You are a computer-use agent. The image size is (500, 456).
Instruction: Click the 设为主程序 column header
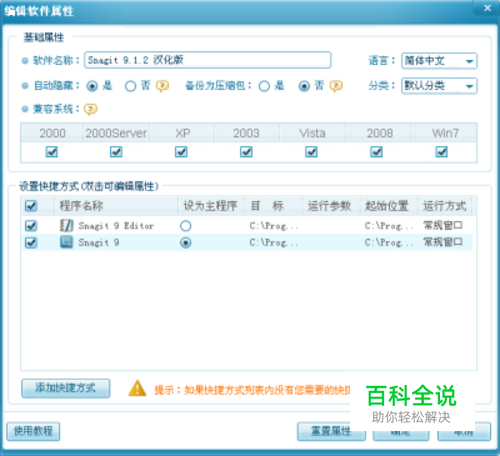click(211, 206)
